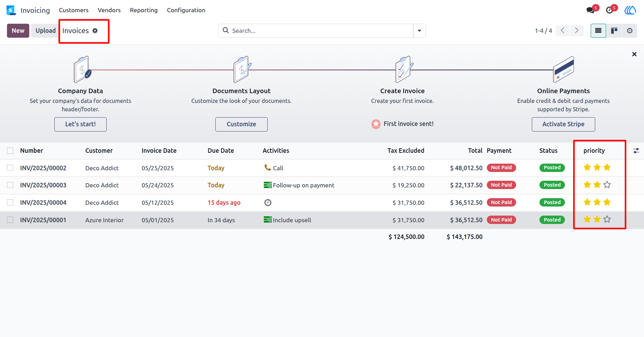The height and width of the screenshot is (337, 644).
Task: Switch to activity view
Action: 630,31
